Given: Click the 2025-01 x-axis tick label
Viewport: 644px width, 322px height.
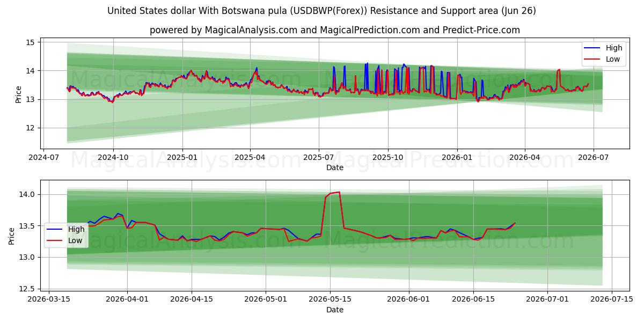Looking at the screenshot, I should [x=182, y=157].
